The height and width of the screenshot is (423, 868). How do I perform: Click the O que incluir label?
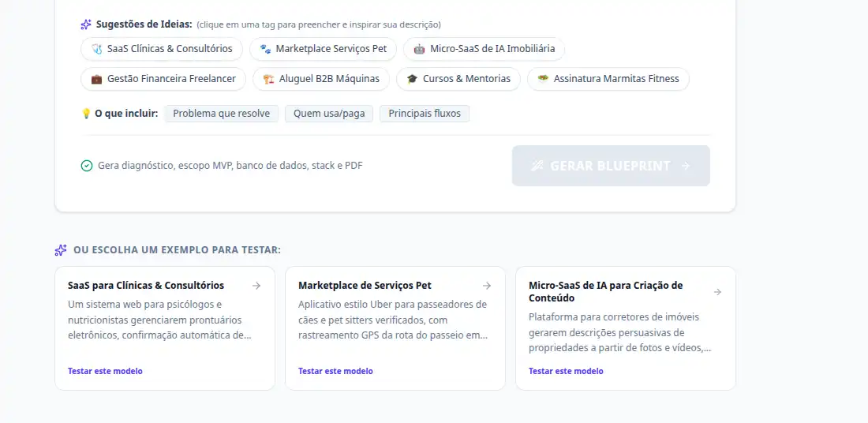[x=126, y=114]
